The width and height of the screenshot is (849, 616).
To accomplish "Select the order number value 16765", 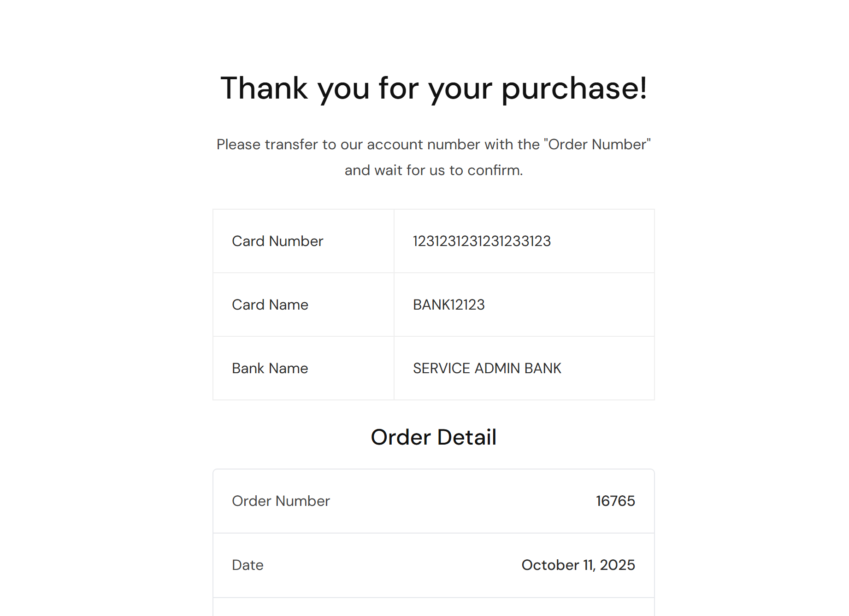I will [x=615, y=501].
